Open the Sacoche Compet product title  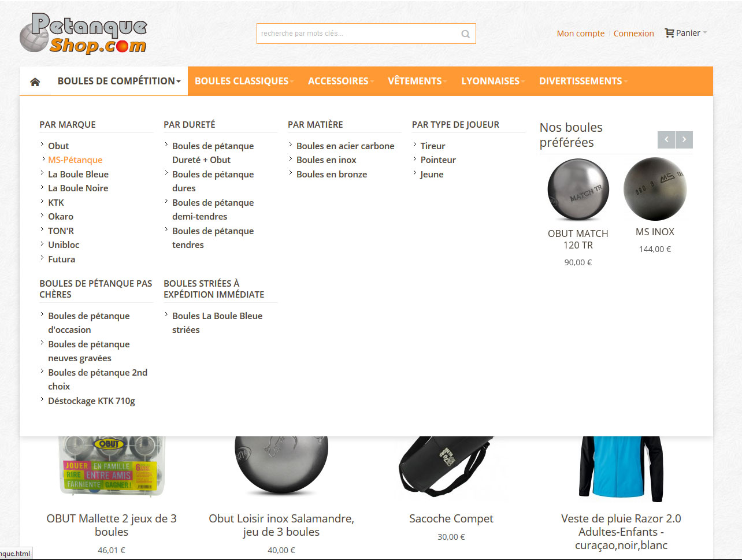pos(451,519)
